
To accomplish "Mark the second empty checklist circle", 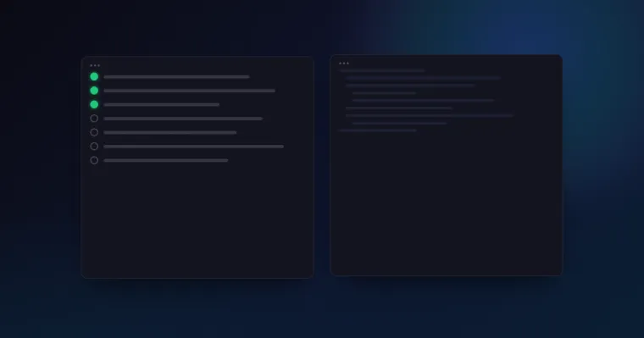I will point(94,133).
